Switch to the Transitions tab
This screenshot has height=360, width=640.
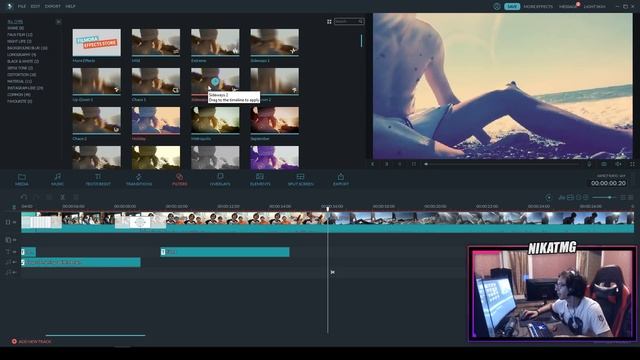click(x=139, y=180)
